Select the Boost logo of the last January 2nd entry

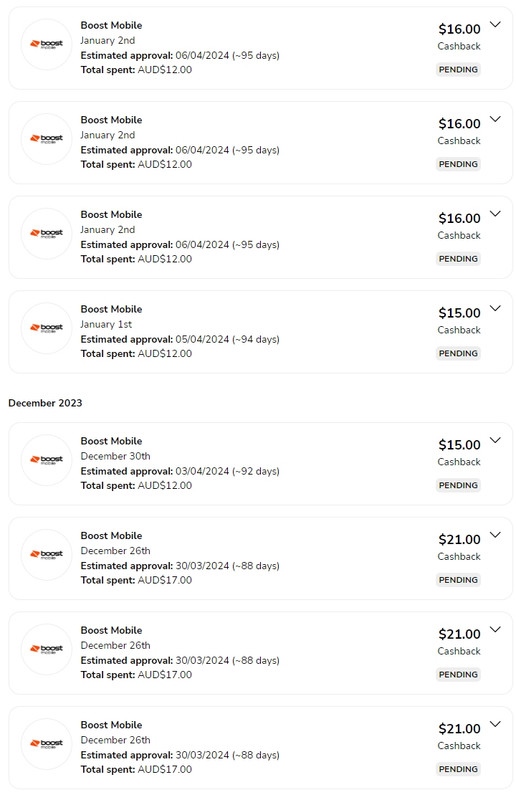click(x=46, y=233)
